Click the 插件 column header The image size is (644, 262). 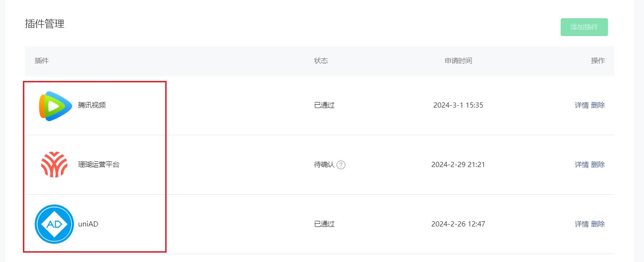click(42, 61)
